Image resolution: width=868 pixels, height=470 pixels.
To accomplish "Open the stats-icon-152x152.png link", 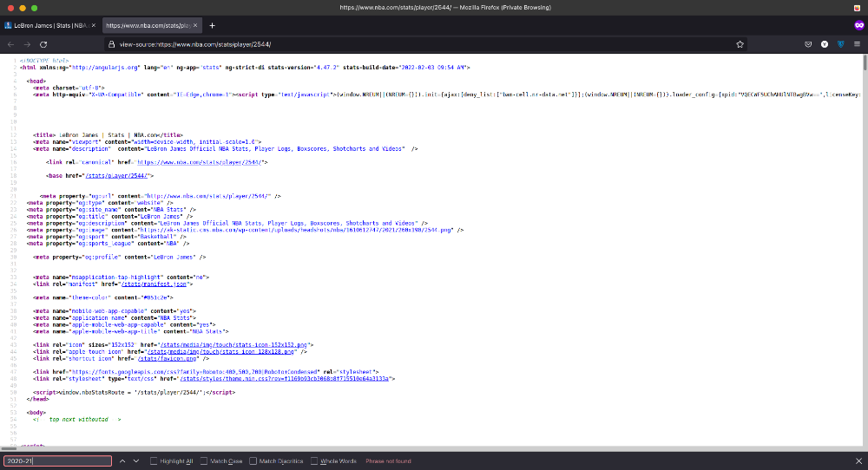I will tap(233, 345).
